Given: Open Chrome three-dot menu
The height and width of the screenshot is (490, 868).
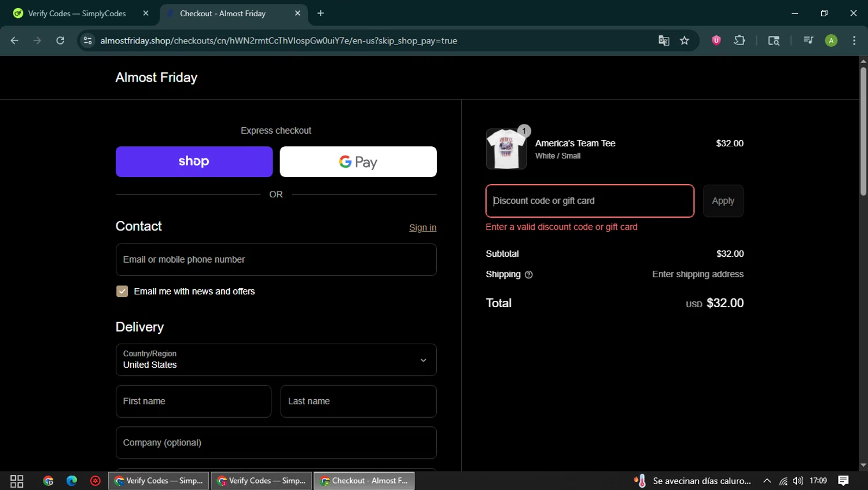Looking at the screenshot, I should [x=854, y=40].
